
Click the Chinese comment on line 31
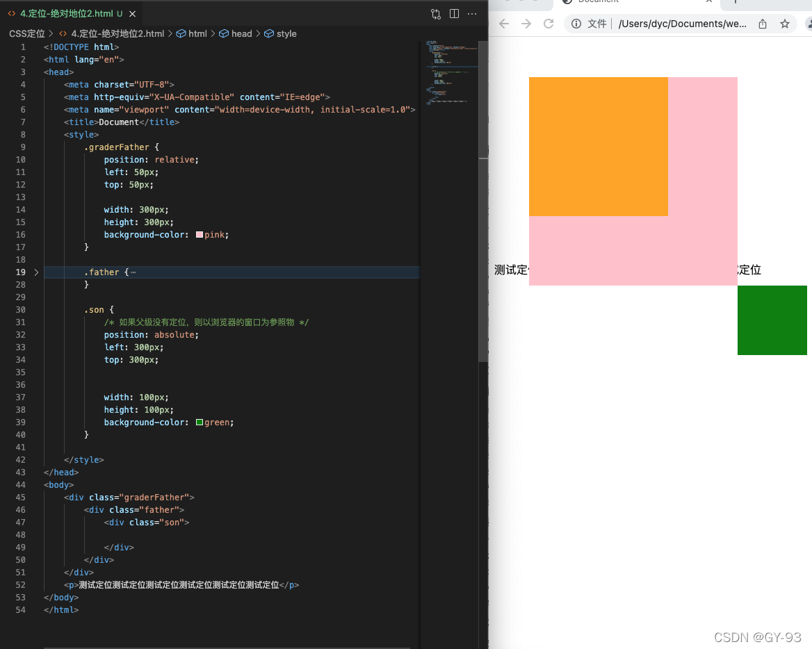click(x=206, y=322)
